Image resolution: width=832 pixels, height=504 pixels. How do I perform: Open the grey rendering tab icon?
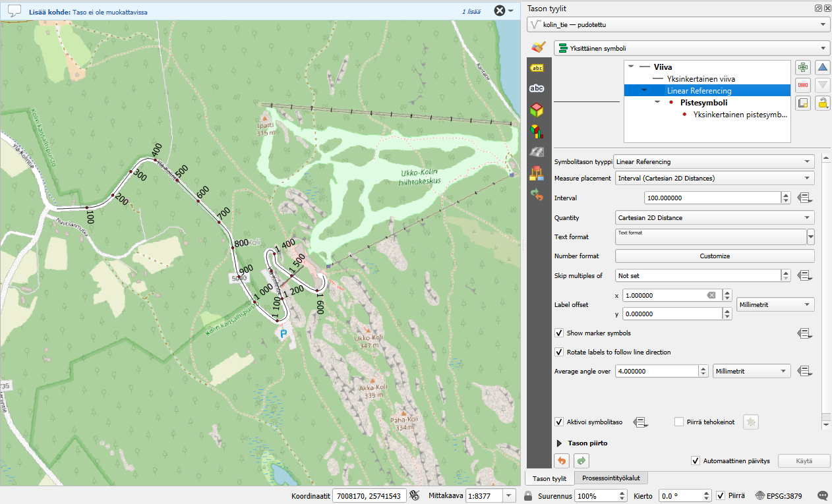(537, 152)
